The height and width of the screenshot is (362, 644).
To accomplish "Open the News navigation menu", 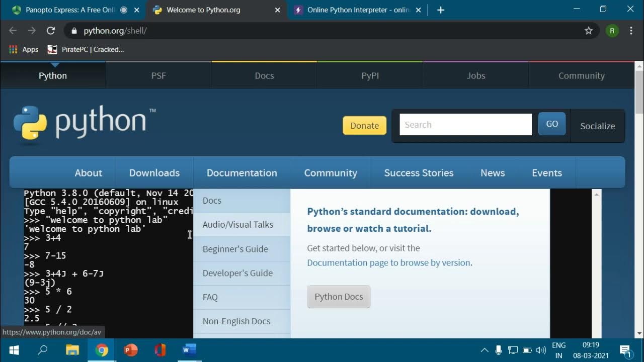I will pyautogui.click(x=493, y=172).
